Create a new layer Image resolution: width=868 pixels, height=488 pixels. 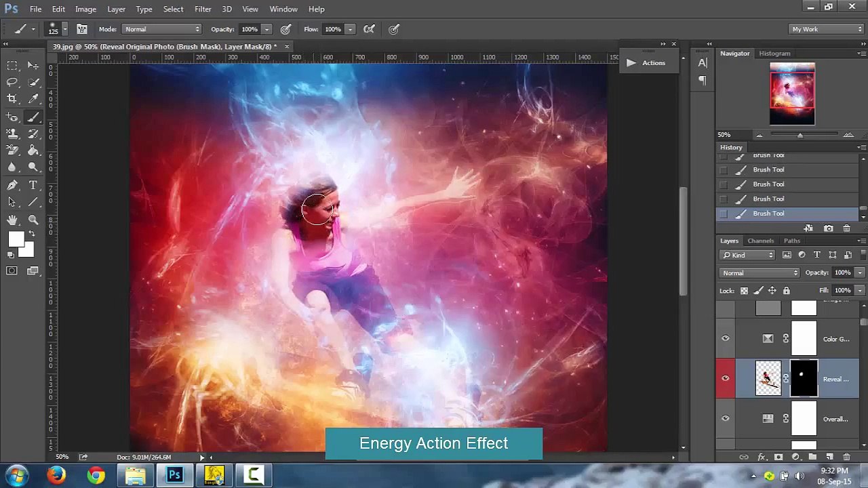[829, 457]
